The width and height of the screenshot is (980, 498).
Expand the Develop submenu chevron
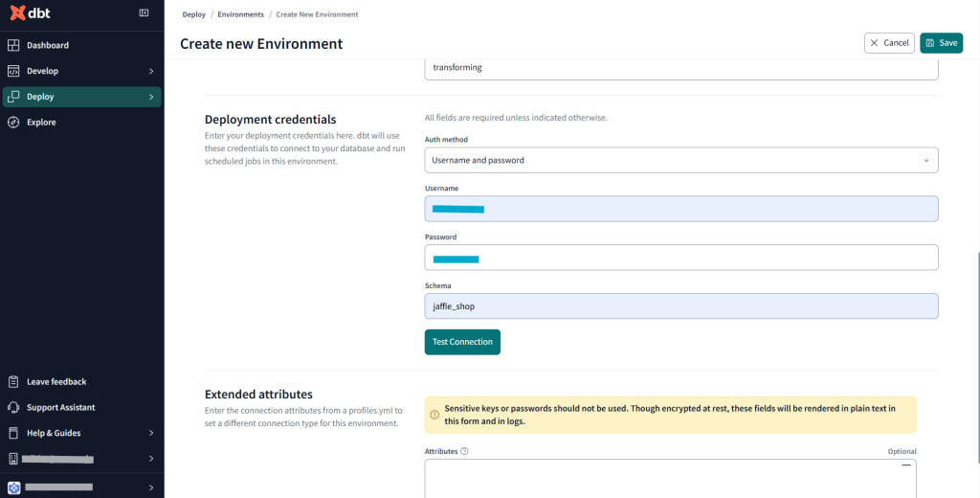pyautogui.click(x=151, y=71)
